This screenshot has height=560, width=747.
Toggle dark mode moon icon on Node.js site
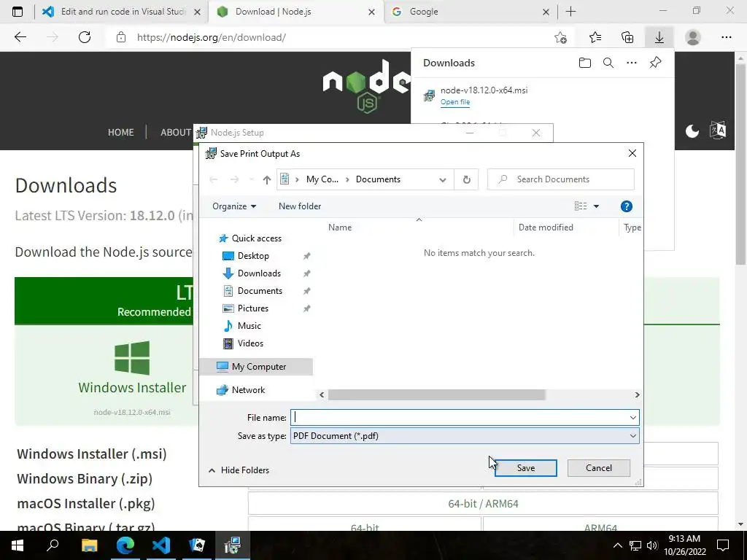[x=692, y=131]
